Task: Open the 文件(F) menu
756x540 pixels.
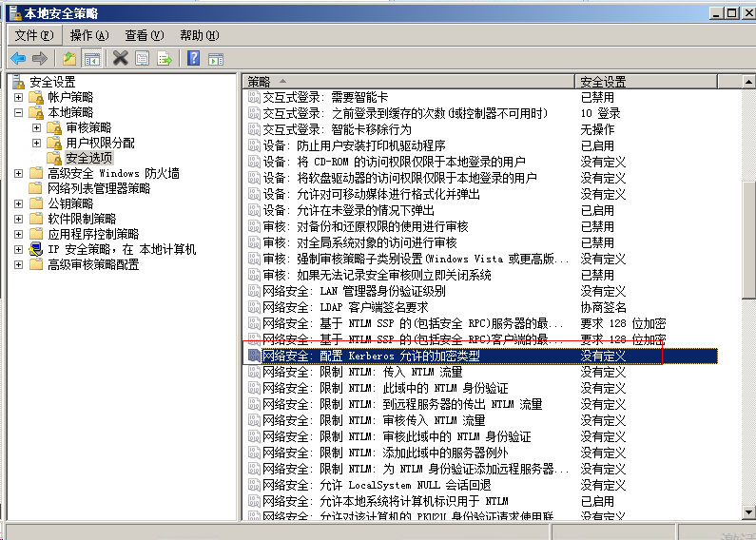Action: 33,35
